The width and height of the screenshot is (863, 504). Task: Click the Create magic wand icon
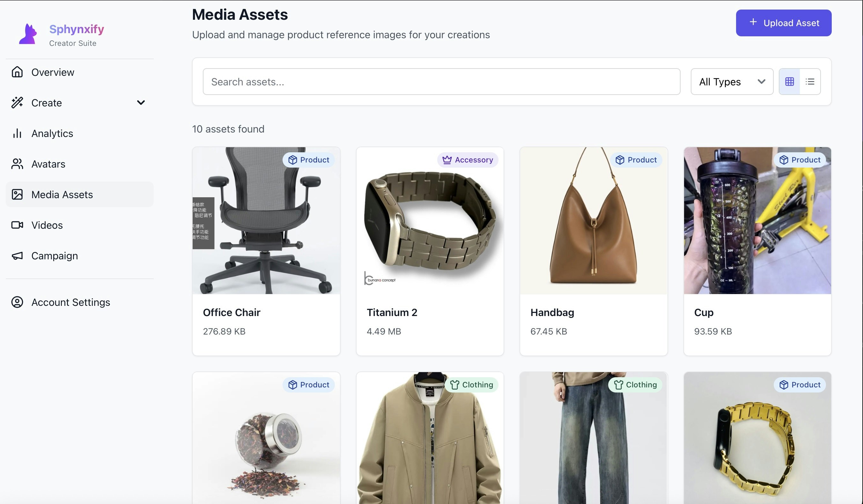pos(17,103)
